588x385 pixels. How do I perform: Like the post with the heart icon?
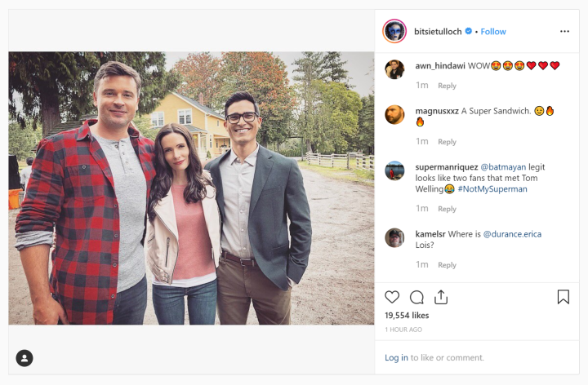(392, 297)
